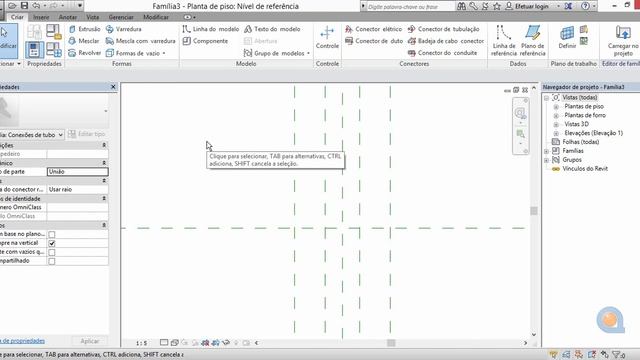Add a Conector de tubulação
Screen dimensions: 640x360
point(443,29)
